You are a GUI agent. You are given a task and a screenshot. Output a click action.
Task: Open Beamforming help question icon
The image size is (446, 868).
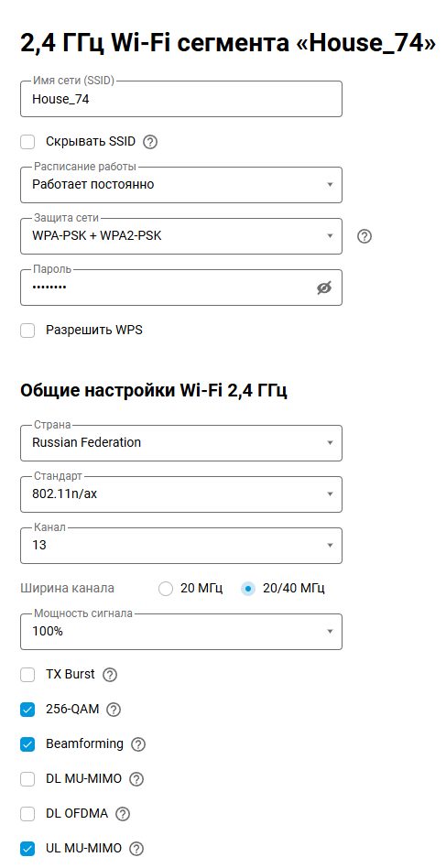coord(137,744)
